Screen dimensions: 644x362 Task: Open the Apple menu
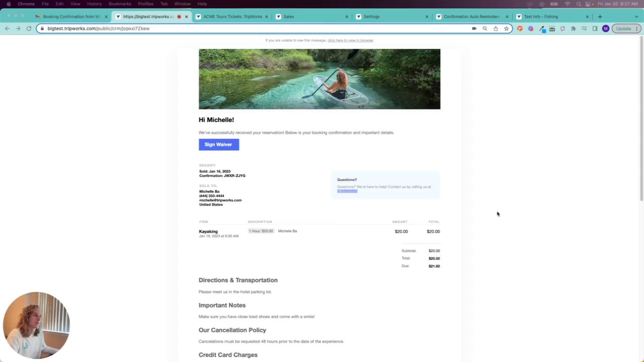(x=9, y=4)
